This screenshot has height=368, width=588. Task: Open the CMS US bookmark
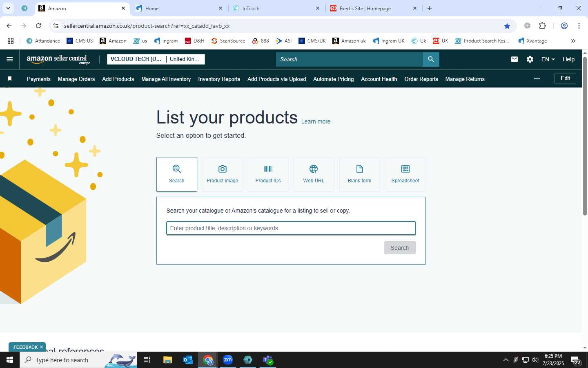[80, 41]
